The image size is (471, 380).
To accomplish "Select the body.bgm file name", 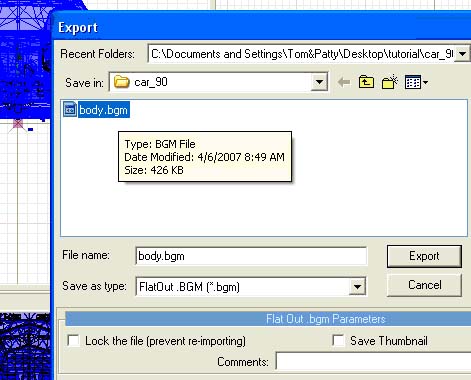I will [103, 110].
